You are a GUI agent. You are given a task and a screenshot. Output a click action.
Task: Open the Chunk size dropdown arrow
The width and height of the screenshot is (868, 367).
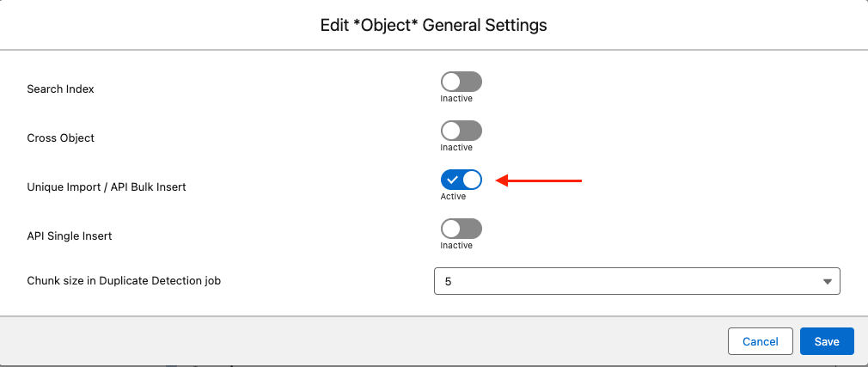[828, 282]
